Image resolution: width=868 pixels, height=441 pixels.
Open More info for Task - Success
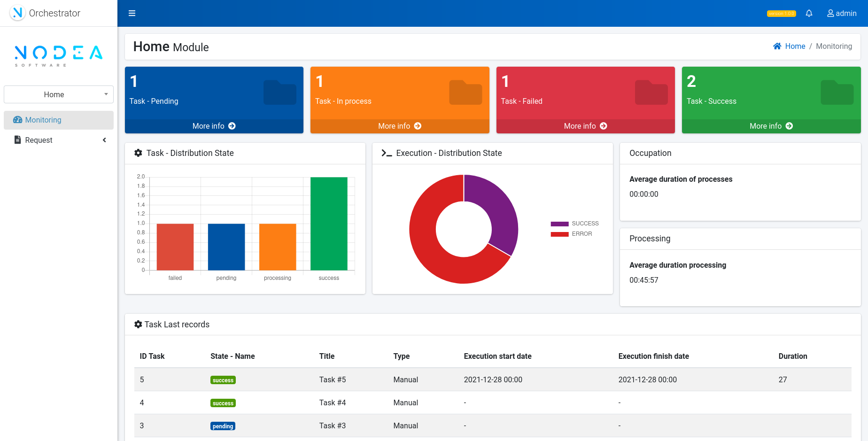point(771,126)
